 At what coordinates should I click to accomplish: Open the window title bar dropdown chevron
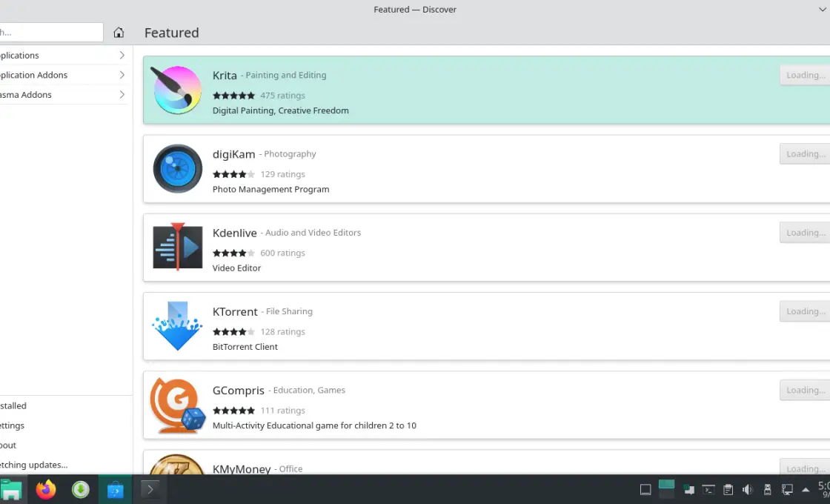click(x=823, y=10)
